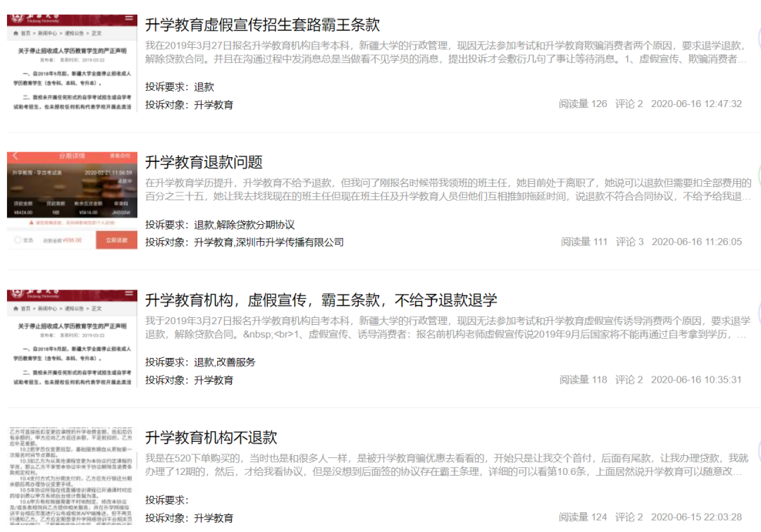Click thumbnail of first complaint, 升学教育虚假宣传招生套路霸王条款
Image resolution: width=761 pixels, height=532 pixels.
pos(72,63)
